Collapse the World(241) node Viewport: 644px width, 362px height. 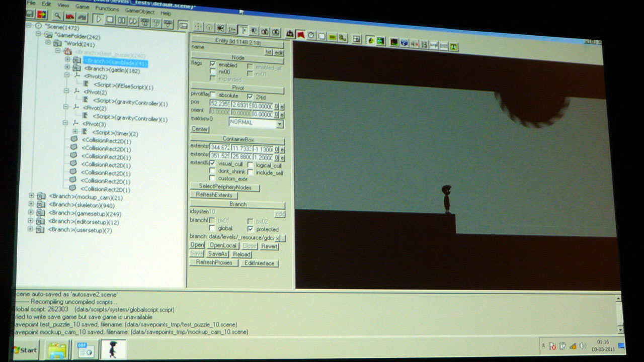tap(48, 43)
